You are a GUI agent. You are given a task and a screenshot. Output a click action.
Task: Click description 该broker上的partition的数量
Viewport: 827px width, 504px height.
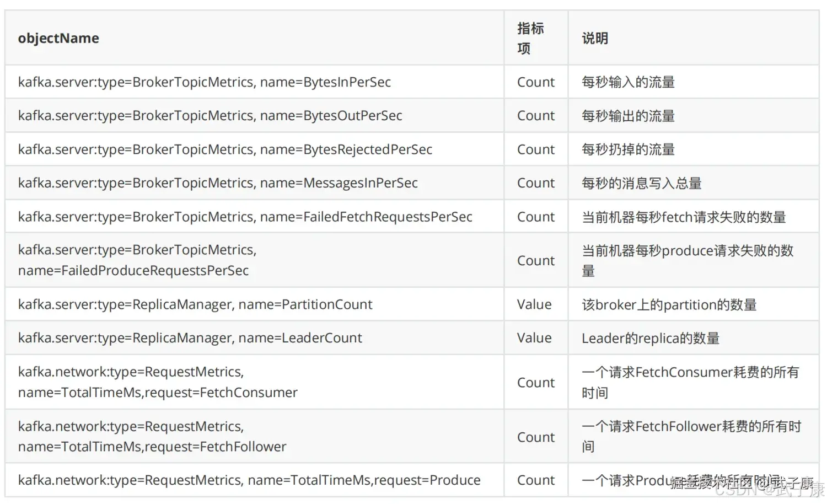(x=669, y=304)
